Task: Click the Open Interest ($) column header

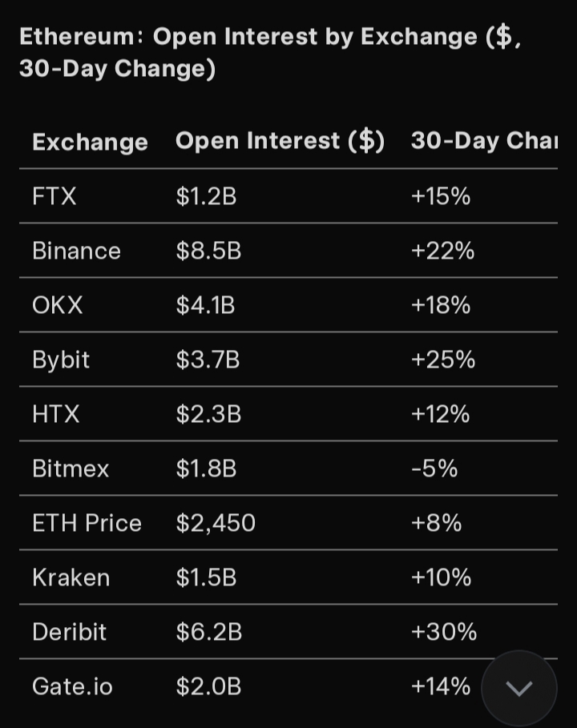Action: point(280,141)
